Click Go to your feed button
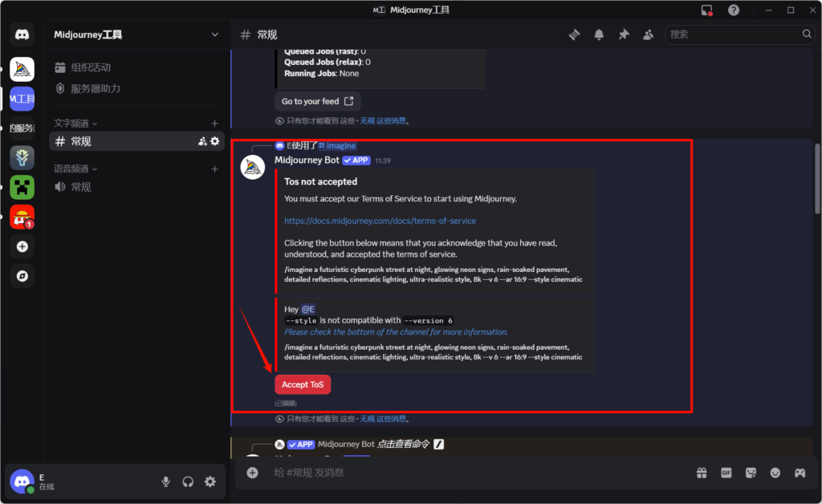The height and width of the screenshot is (504, 822). 317,101
